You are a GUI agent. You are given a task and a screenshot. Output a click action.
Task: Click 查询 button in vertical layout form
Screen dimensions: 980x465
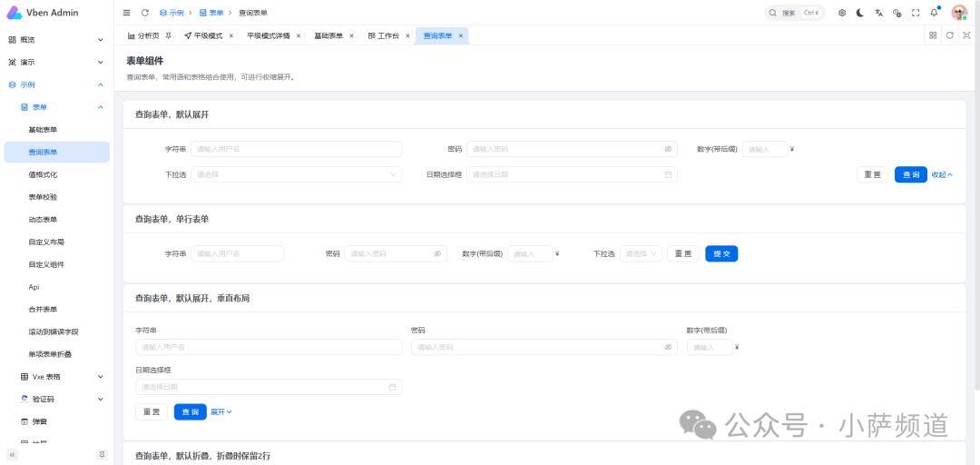pyautogui.click(x=190, y=411)
